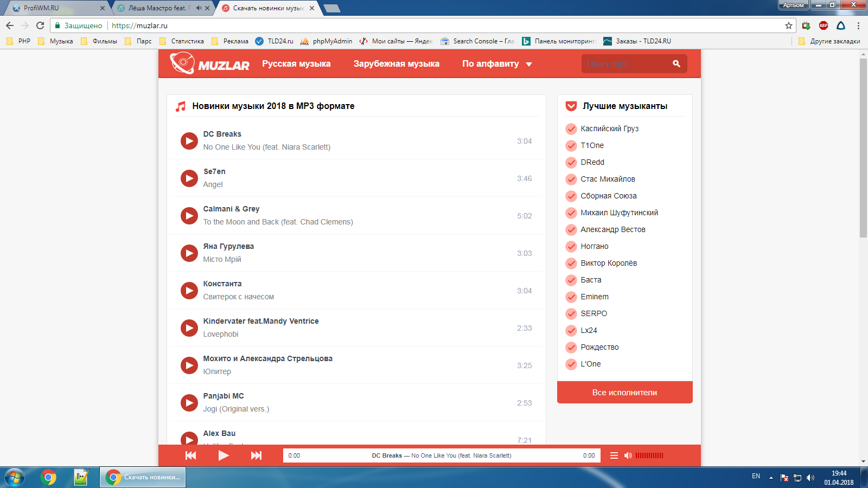The height and width of the screenshot is (488, 868).
Task: Open Lx24 artist page
Action: (x=589, y=330)
